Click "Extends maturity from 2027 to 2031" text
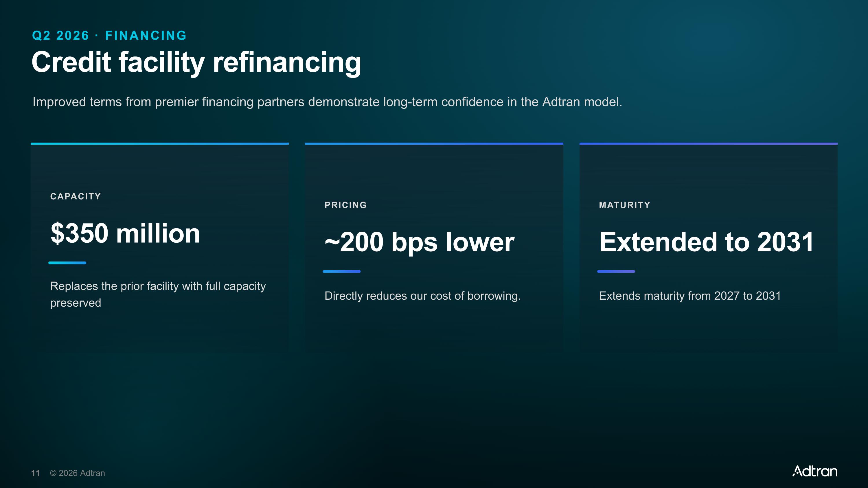 pyautogui.click(x=690, y=296)
